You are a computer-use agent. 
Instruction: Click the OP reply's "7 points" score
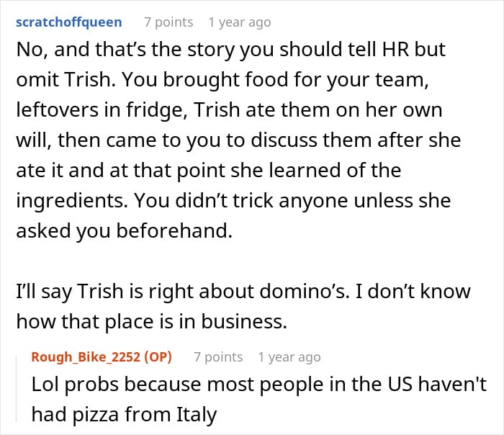218,357
